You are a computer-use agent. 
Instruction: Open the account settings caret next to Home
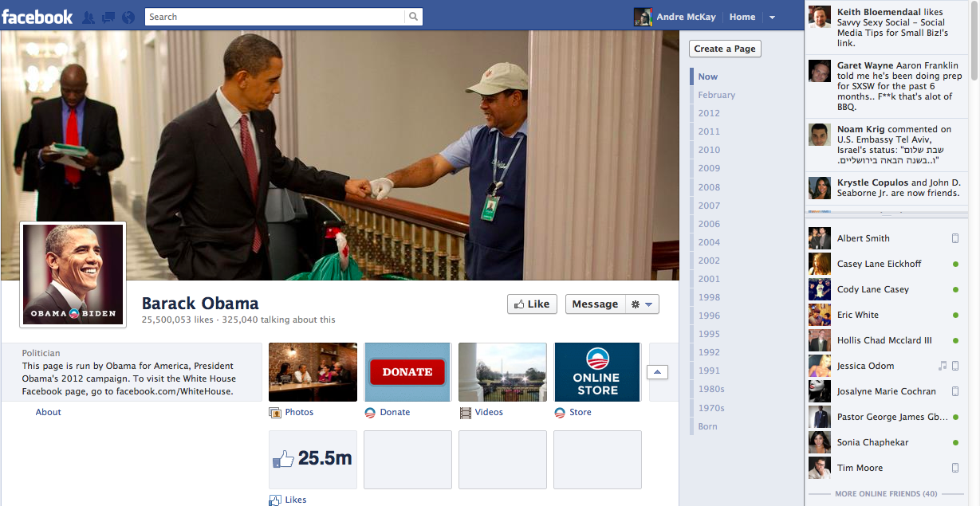coord(770,17)
